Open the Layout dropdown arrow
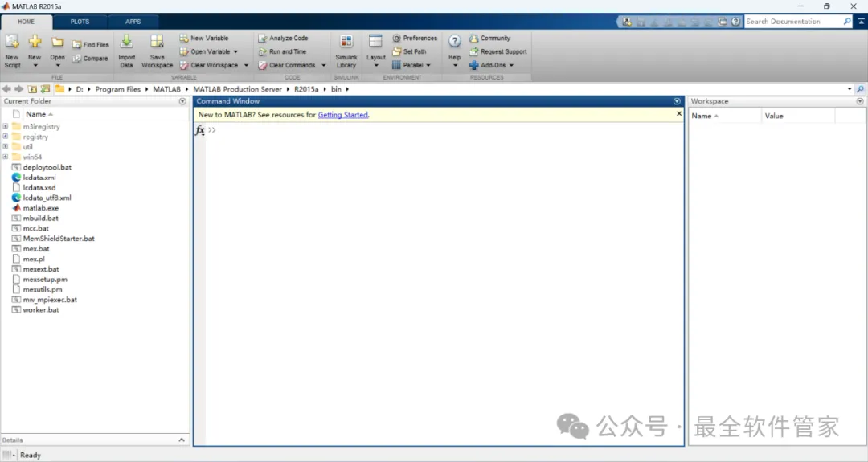Screen dimensions: 868x462 376,66
